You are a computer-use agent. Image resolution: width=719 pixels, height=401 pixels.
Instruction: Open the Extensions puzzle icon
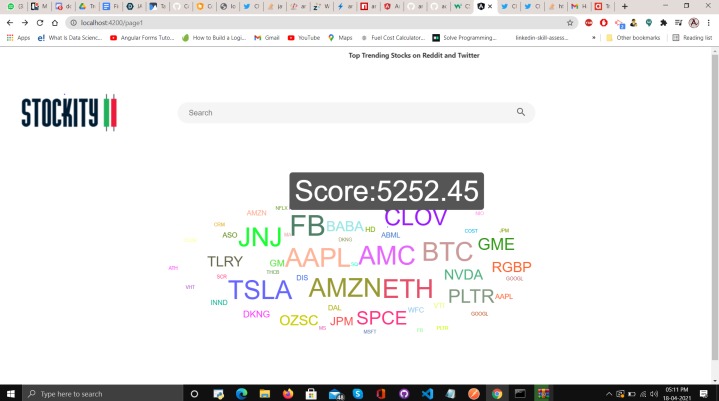664,22
